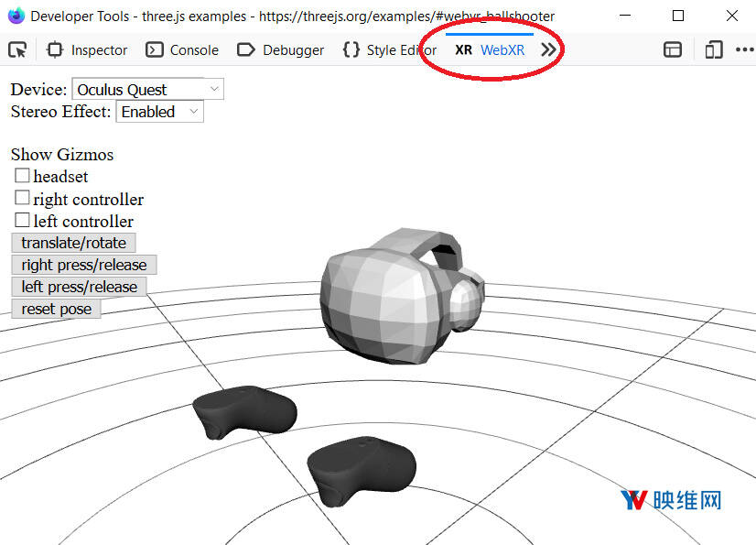Click the overflow chevron for more tools
756x545 pixels.
tap(548, 49)
